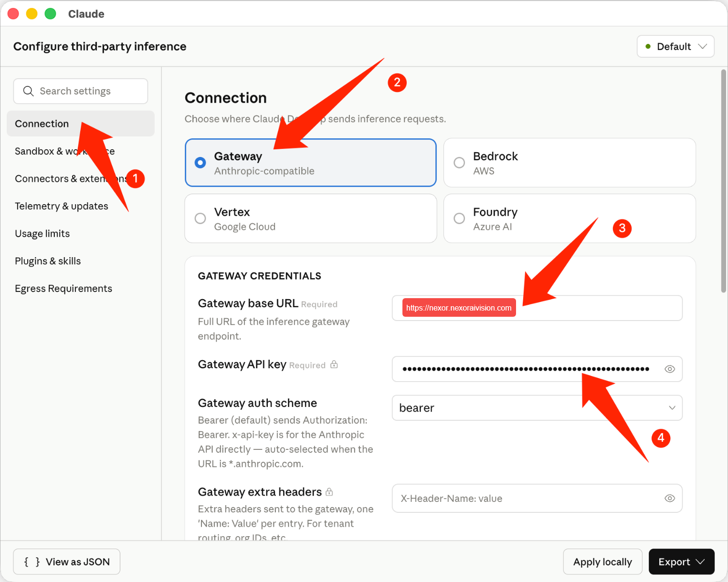Click the vertical scrollbar on the right
This screenshot has width=728, height=582.
(x=724, y=181)
